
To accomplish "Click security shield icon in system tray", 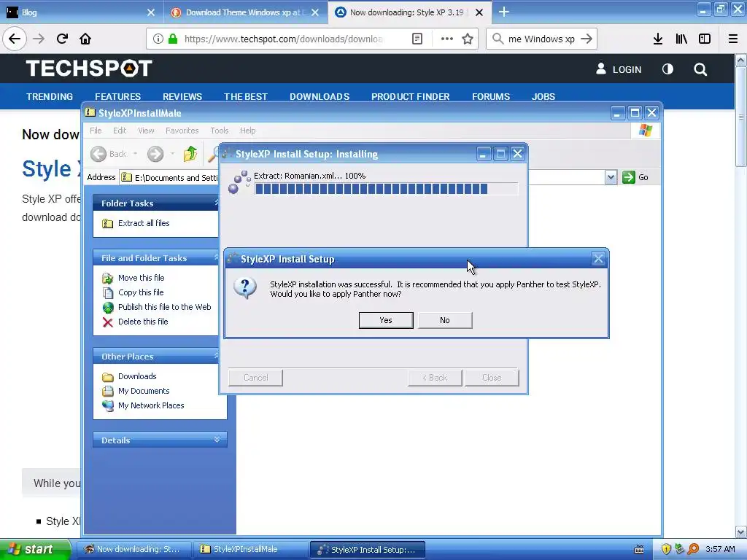I will click(666, 550).
